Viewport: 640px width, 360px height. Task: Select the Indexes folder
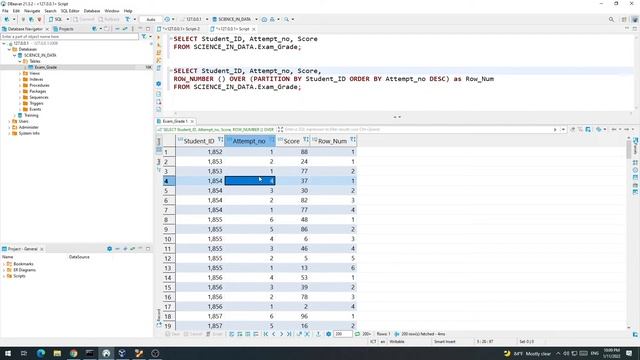pos(36,79)
